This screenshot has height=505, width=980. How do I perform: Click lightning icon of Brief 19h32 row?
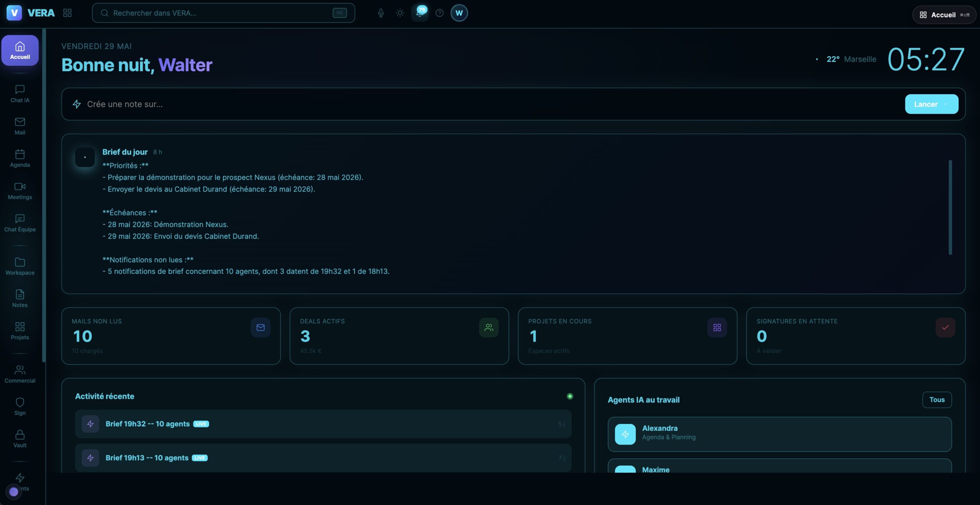pos(90,424)
